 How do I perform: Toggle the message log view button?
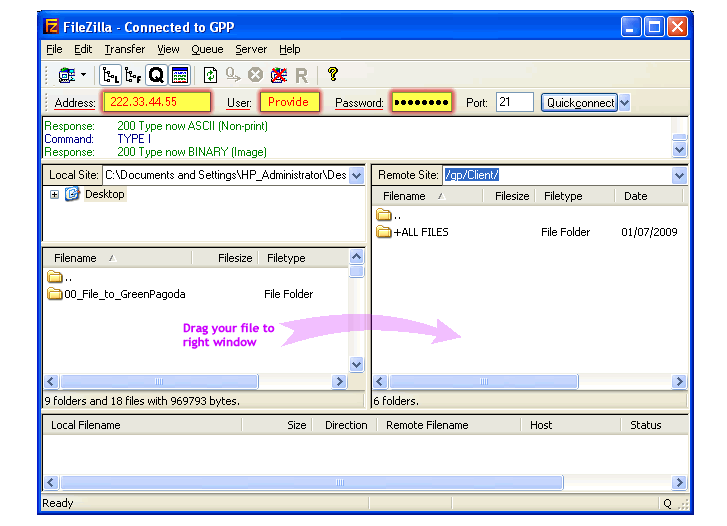(x=179, y=75)
